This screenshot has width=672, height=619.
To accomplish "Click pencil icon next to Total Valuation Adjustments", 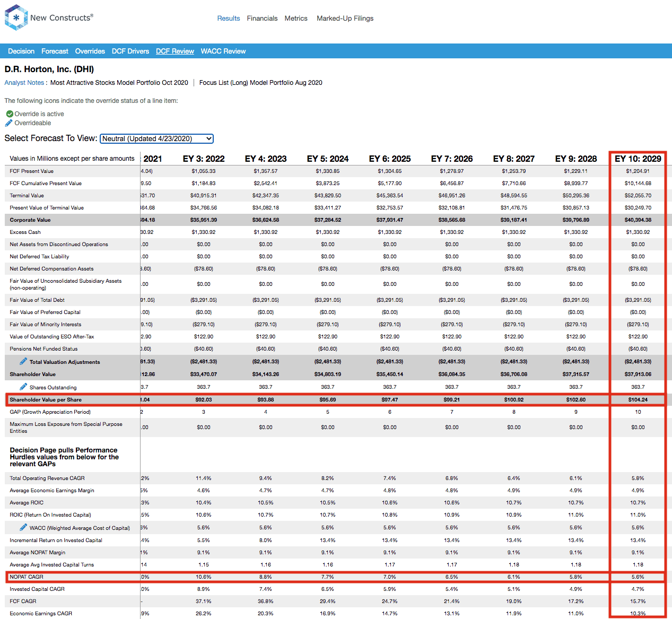I will (x=23, y=361).
